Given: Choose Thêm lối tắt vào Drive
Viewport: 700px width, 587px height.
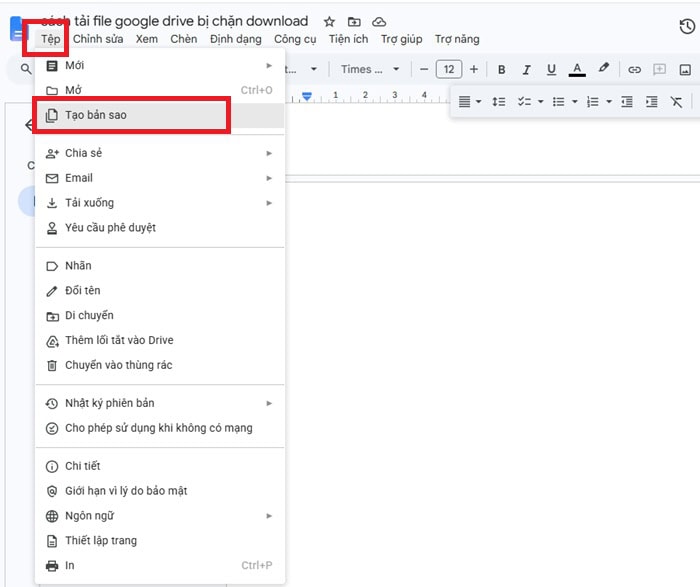Looking at the screenshot, I should click(159, 340).
